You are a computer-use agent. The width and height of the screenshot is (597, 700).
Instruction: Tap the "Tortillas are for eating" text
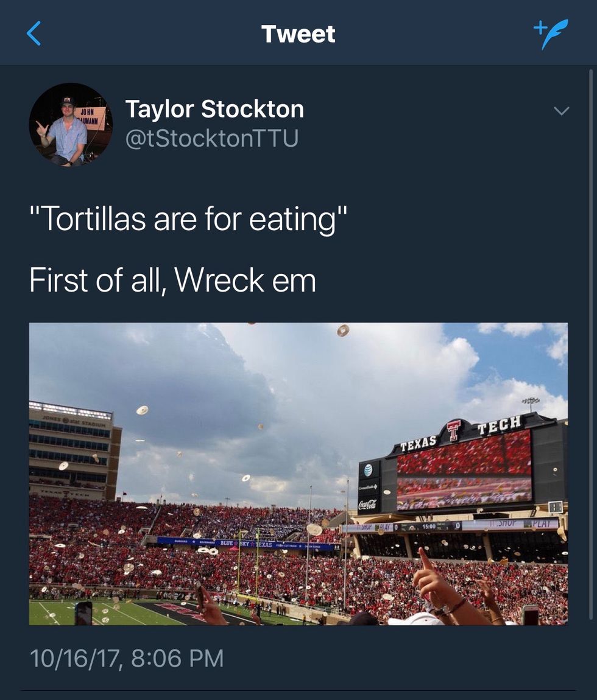coord(188,219)
